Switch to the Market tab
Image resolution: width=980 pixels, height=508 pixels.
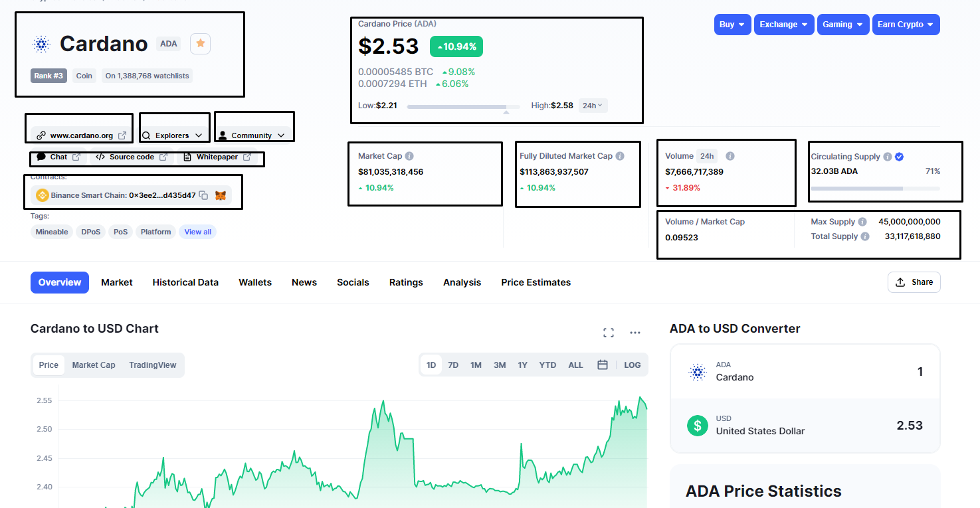(117, 282)
